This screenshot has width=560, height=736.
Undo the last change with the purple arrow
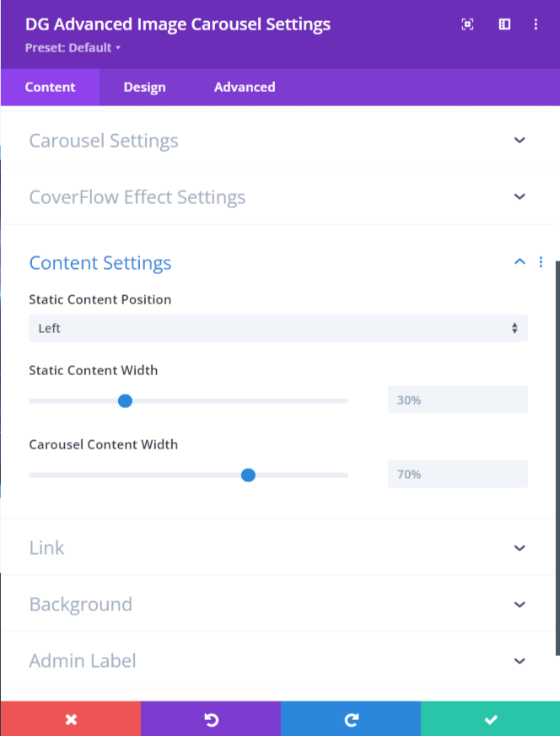point(211,718)
